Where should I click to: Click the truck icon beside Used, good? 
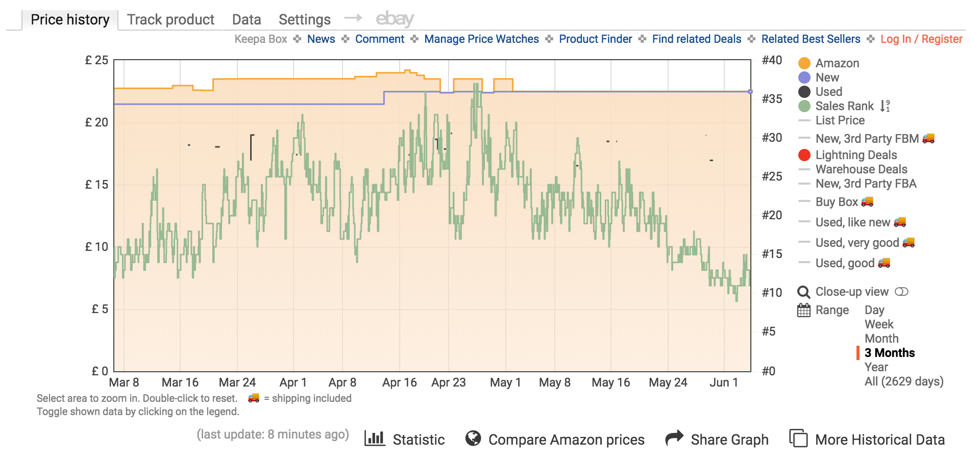[884, 262]
